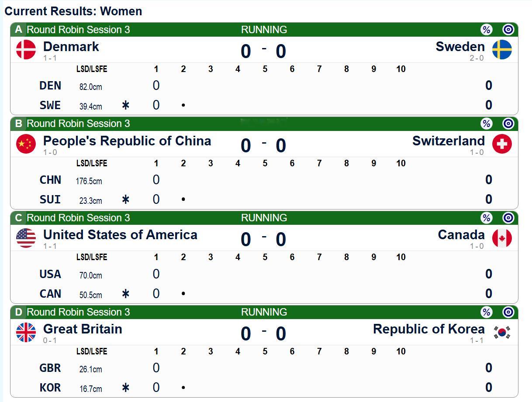Click the Republic of Korea flag

[x=502, y=332]
